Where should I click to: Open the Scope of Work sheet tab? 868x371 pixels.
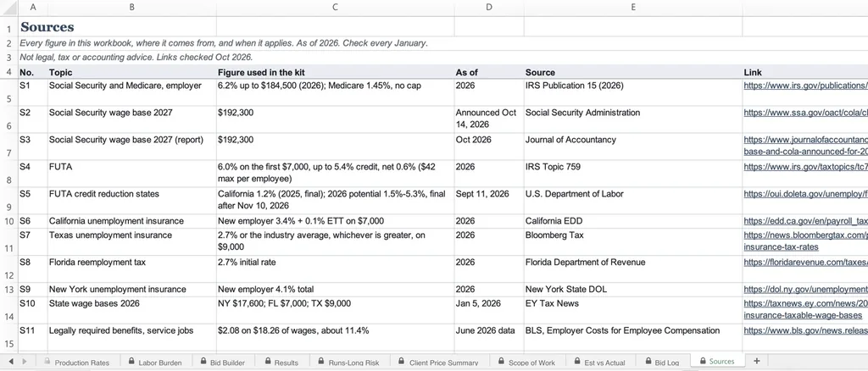click(526, 363)
